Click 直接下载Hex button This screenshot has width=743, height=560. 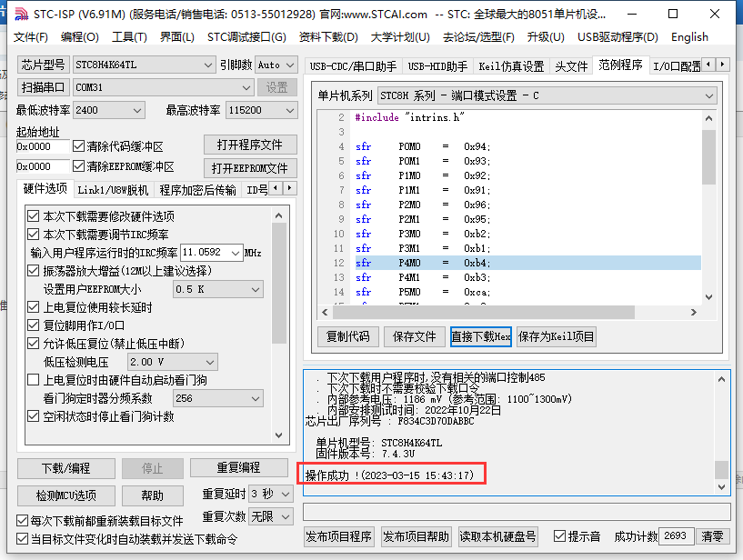point(480,337)
